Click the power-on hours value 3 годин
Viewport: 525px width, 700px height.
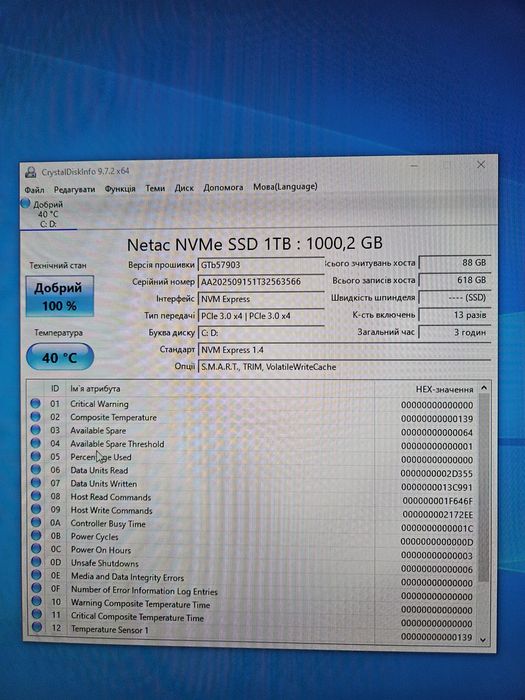[454, 332]
